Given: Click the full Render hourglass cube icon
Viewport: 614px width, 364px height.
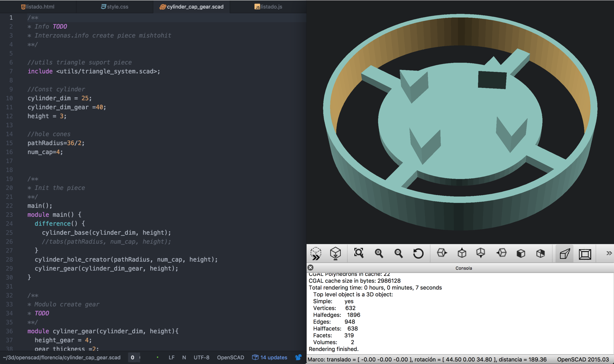Looking at the screenshot, I should tap(335, 253).
